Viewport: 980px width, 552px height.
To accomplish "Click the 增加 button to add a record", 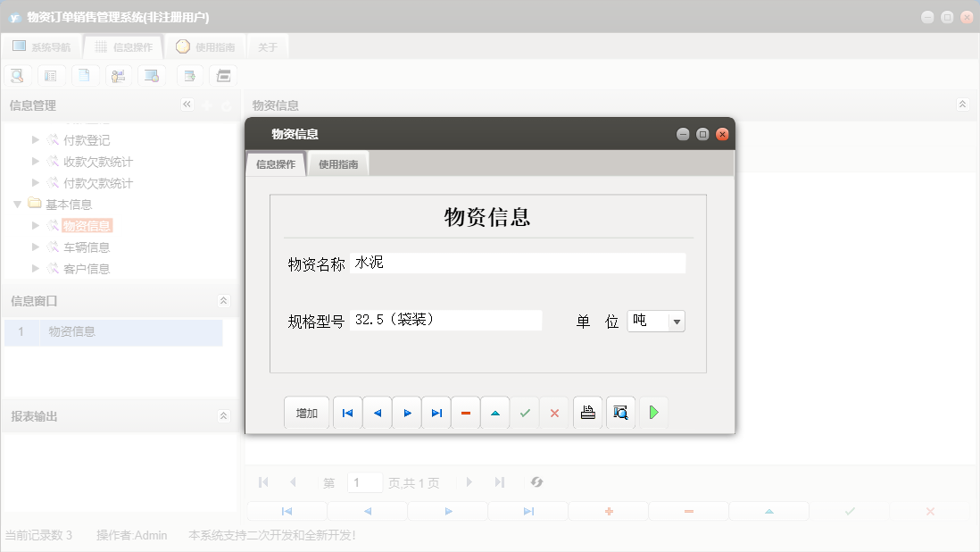I will [306, 412].
